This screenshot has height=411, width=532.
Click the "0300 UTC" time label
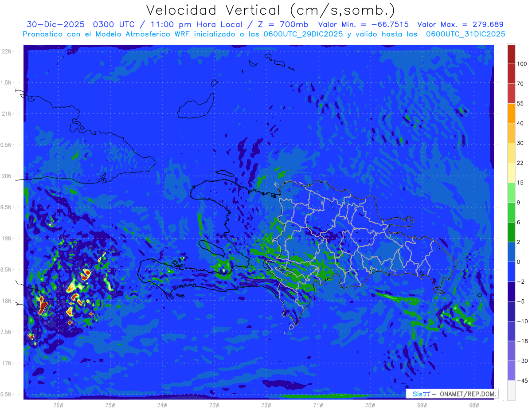(x=114, y=24)
